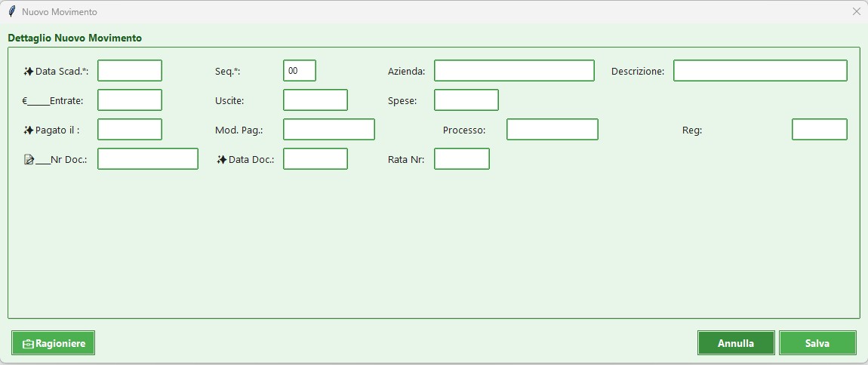
Task: Click the Reg label
Action: [x=692, y=130]
